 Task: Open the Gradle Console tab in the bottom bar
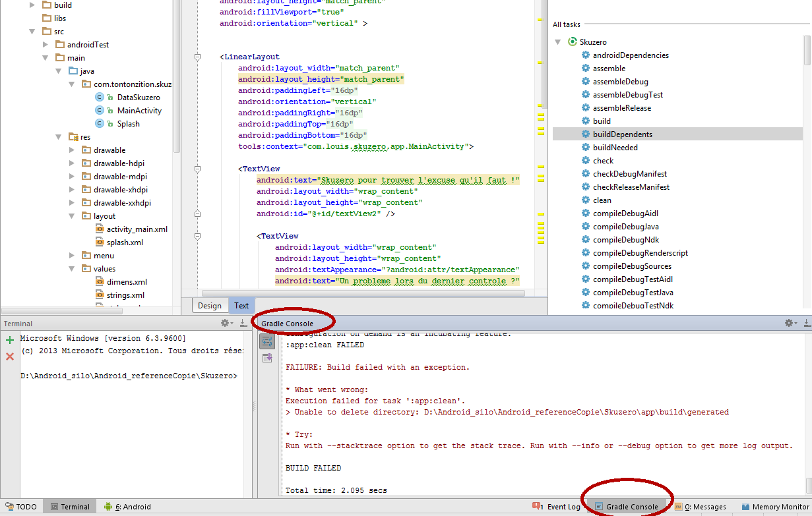pyautogui.click(x=626, y=507)
